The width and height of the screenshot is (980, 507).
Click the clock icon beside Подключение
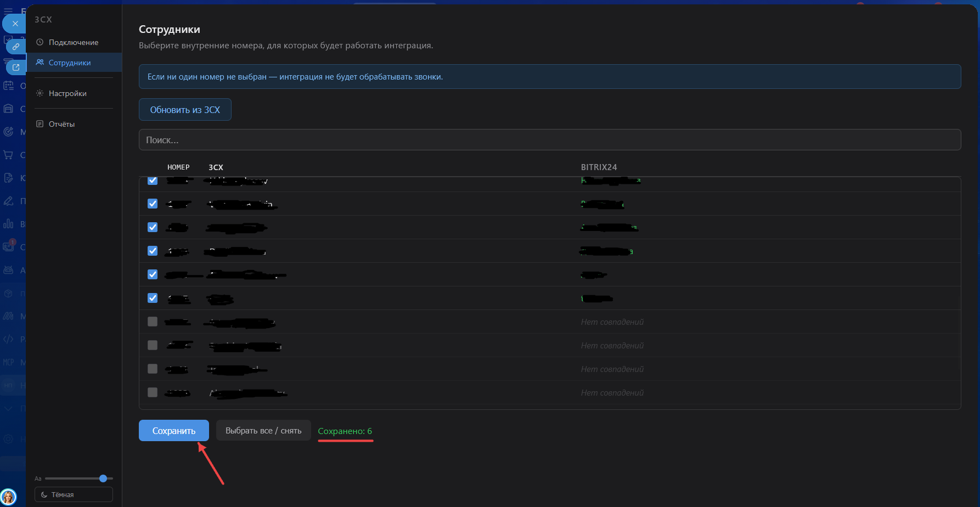click(x=40, y=42)
